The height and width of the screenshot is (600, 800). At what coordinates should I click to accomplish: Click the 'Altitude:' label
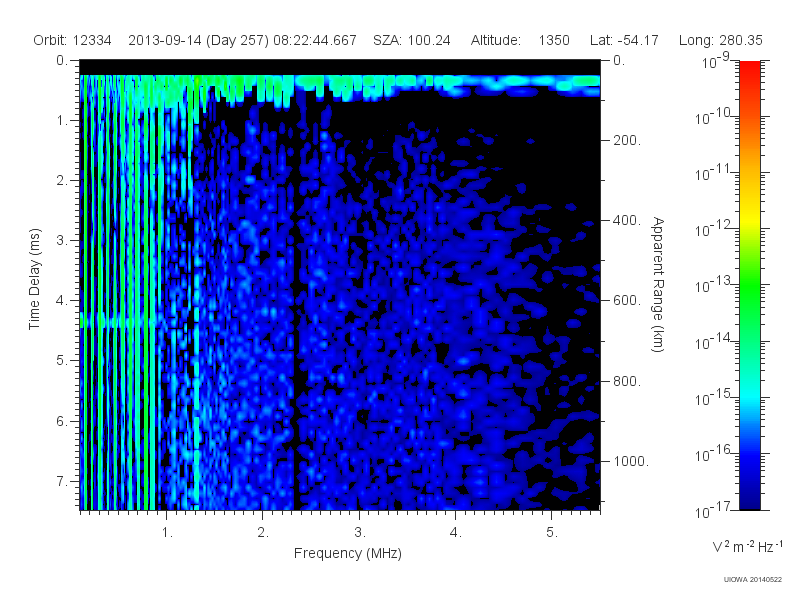coord(495,40)
